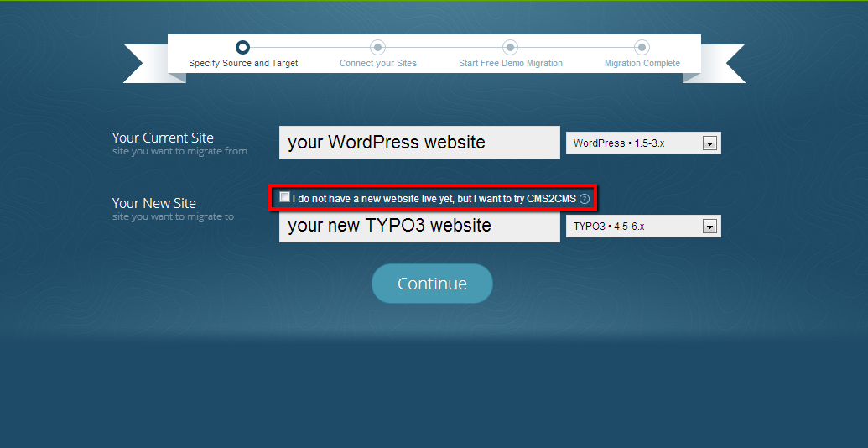Open the TYPO3 4.5-6.x platform dropdown

[643, 226]
